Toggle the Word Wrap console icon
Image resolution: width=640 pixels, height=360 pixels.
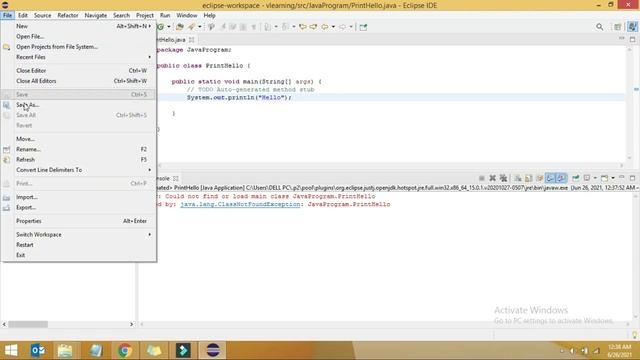point(540,178)
